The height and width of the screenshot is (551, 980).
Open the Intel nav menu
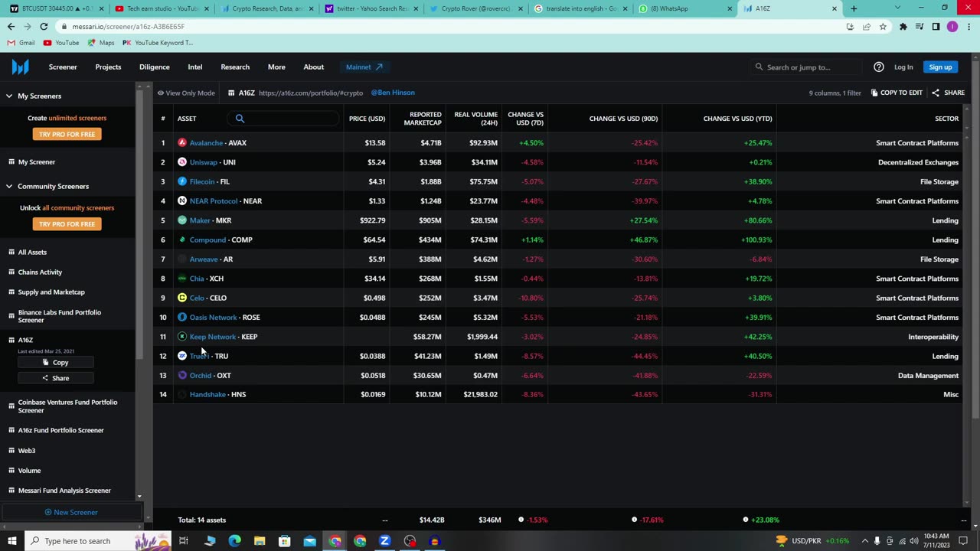click(195, 67)
